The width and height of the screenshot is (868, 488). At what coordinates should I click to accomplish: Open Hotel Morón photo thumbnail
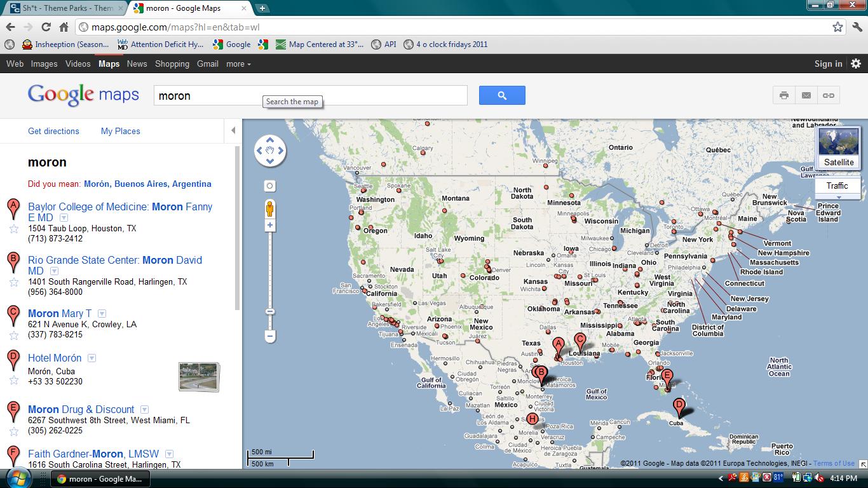[199, 377]
